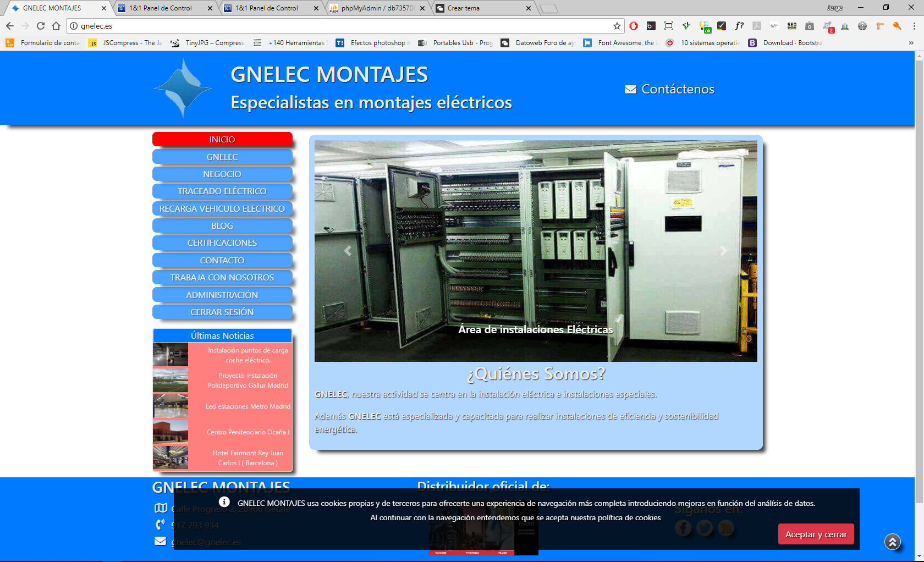
Task: Click the next-slide arrow on the carousel
Action: coord(723,251)
